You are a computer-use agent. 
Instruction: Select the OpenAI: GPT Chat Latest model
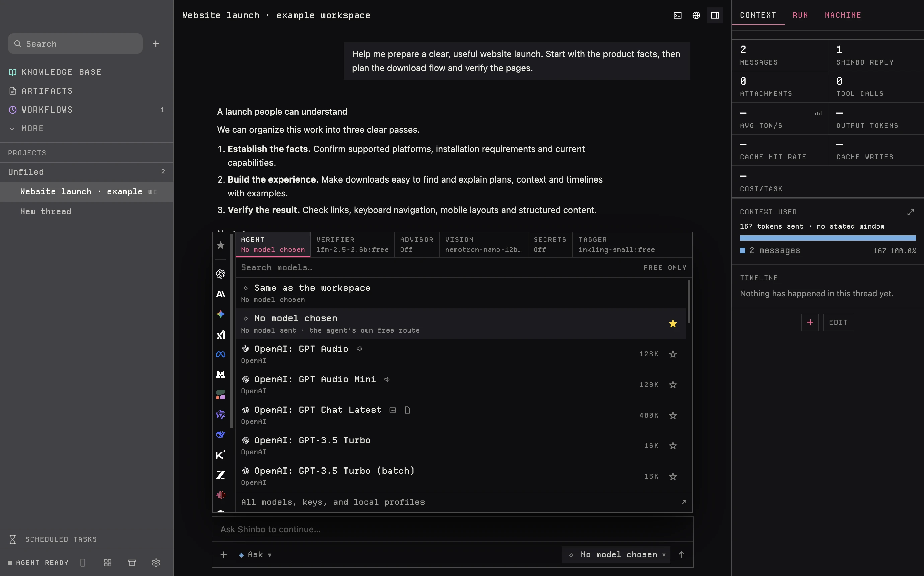click(460, 415)
